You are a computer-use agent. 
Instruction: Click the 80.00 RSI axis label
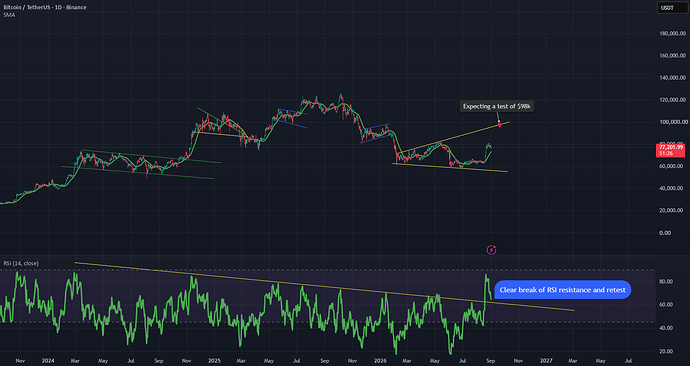click(666, 282)
